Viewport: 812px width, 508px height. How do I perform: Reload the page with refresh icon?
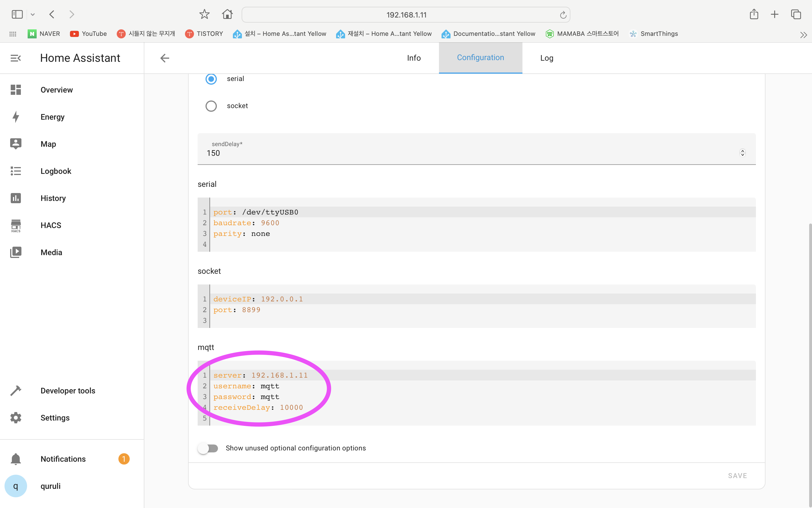[563, 15]
